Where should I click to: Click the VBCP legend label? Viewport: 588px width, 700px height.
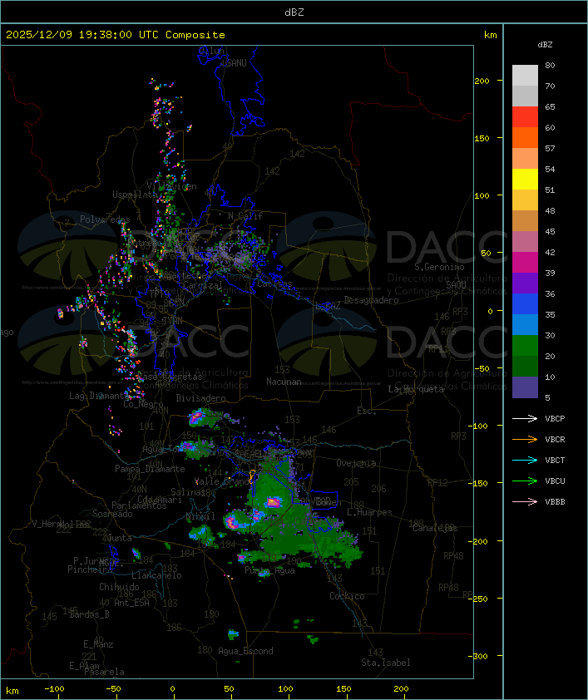click(x=555, y=419)
